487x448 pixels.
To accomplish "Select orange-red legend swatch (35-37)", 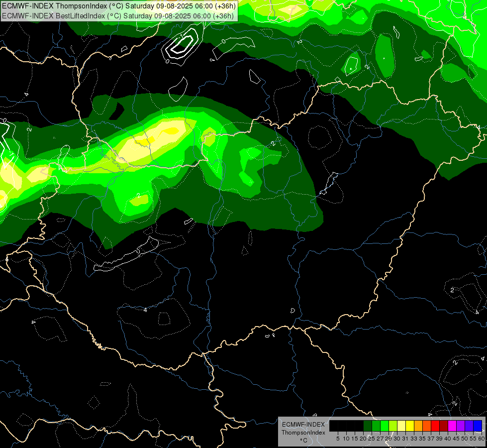I will 427,426.
